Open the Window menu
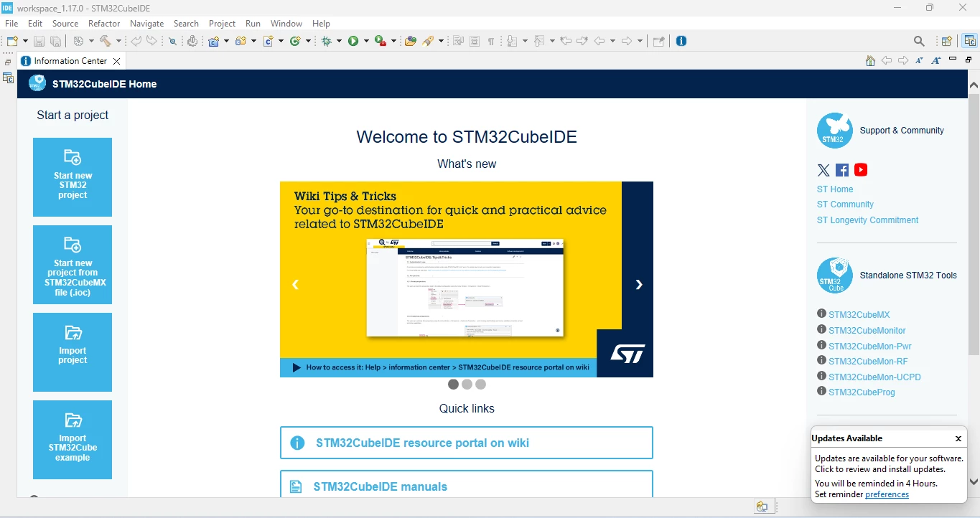Screen dimensions: 980x518 tap(286, 24)
